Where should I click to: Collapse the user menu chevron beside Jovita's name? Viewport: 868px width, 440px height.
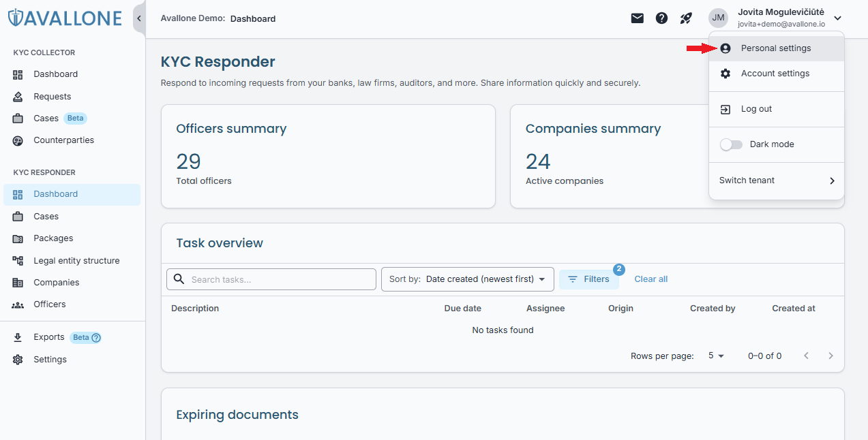tap(838, 18)
